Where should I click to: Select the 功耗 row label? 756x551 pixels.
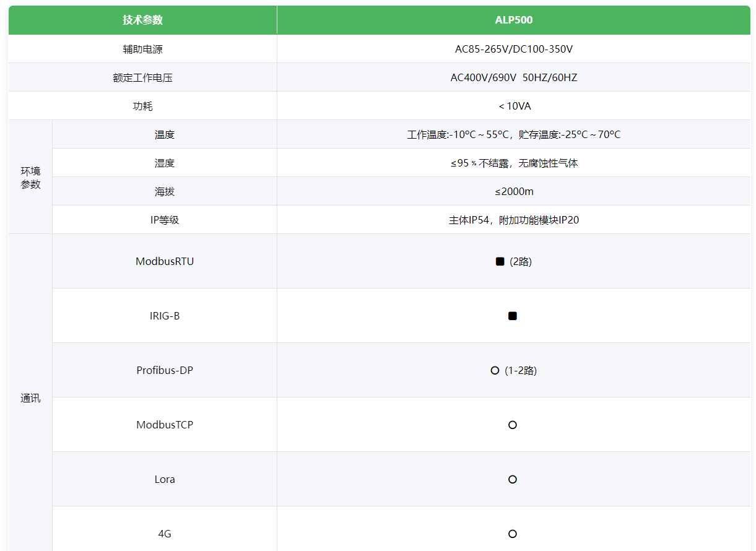142,106
